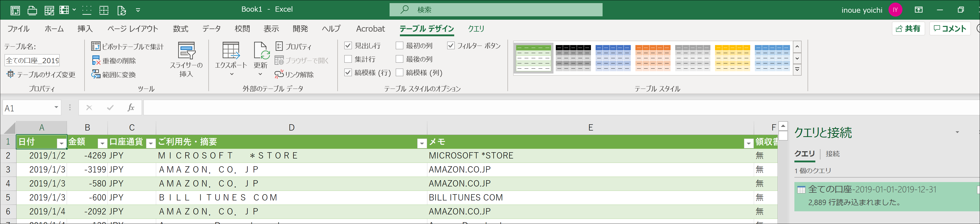
Task: Open the ファイル tab
Action: [18, 29]
